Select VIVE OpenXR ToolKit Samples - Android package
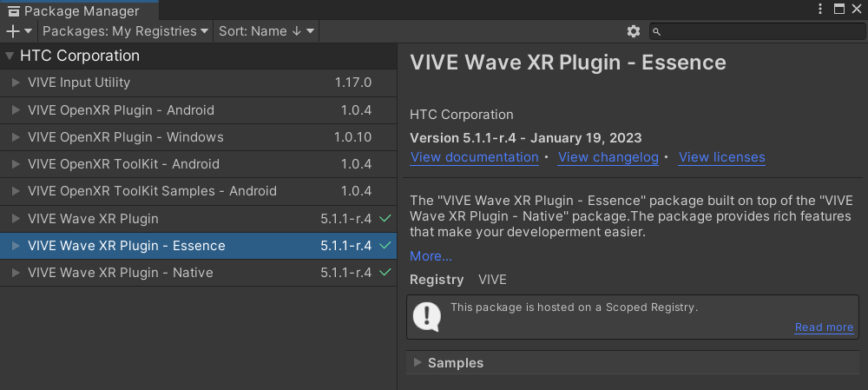This screenshot has width=868, height=390. [198, 191]
